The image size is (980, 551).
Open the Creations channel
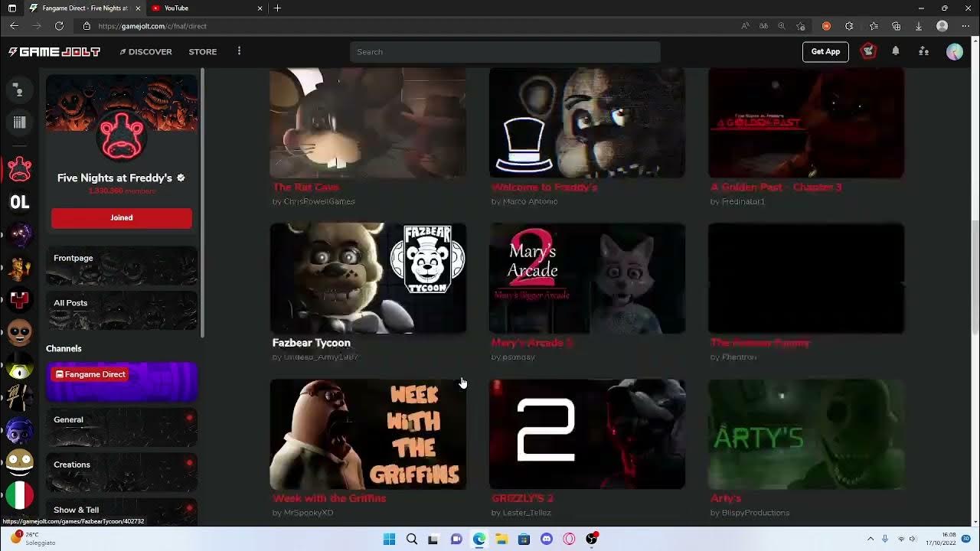tap(122, 472)
